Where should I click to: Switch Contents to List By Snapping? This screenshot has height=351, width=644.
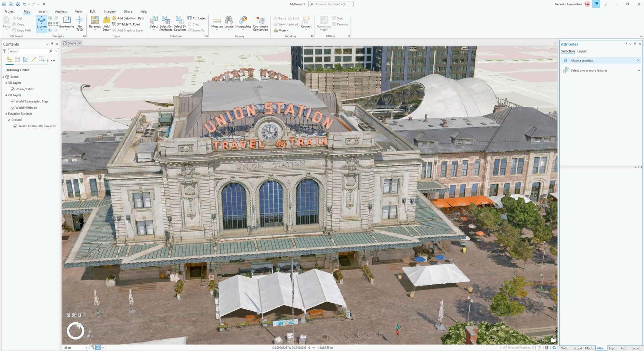pos(42,59)
